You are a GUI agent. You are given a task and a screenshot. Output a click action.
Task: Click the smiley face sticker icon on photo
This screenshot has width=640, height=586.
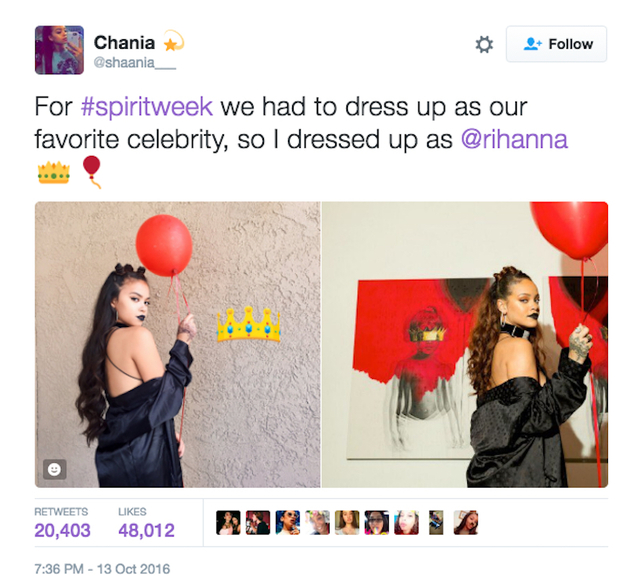[x=55, y=469]
